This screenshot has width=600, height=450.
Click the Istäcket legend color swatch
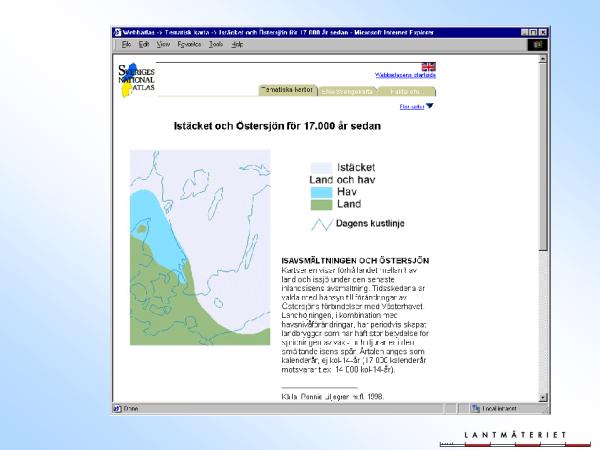click(320, 167)
